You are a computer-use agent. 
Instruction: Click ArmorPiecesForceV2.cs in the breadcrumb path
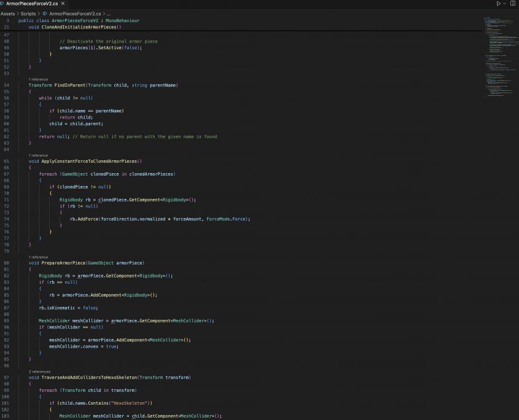75,13
